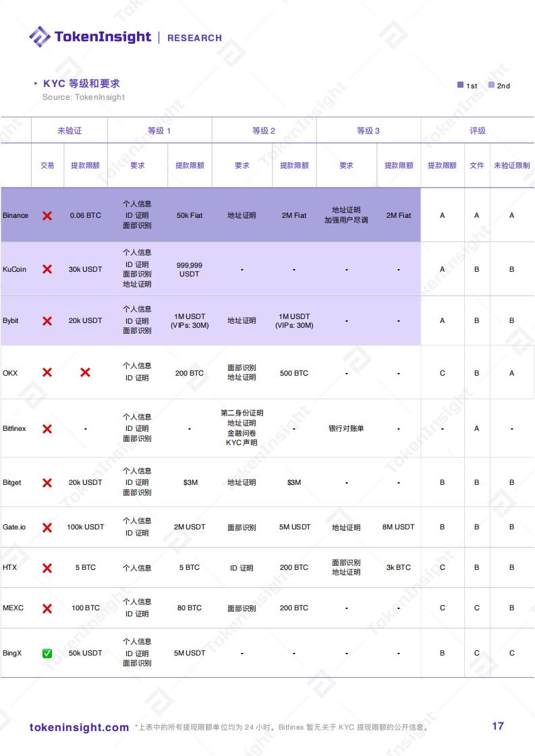Click the Gate.io exchange name
Screen dimensions: 535x756
(x=14, y=527)
